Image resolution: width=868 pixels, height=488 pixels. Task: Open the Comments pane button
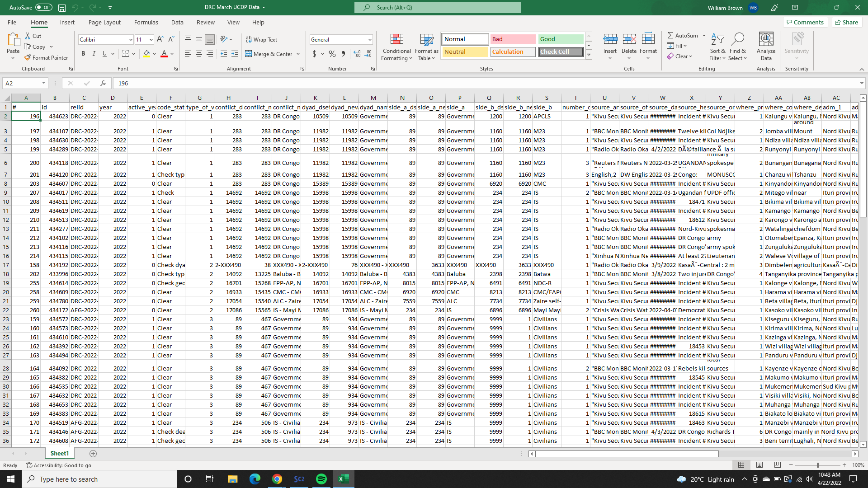point(805,22)
